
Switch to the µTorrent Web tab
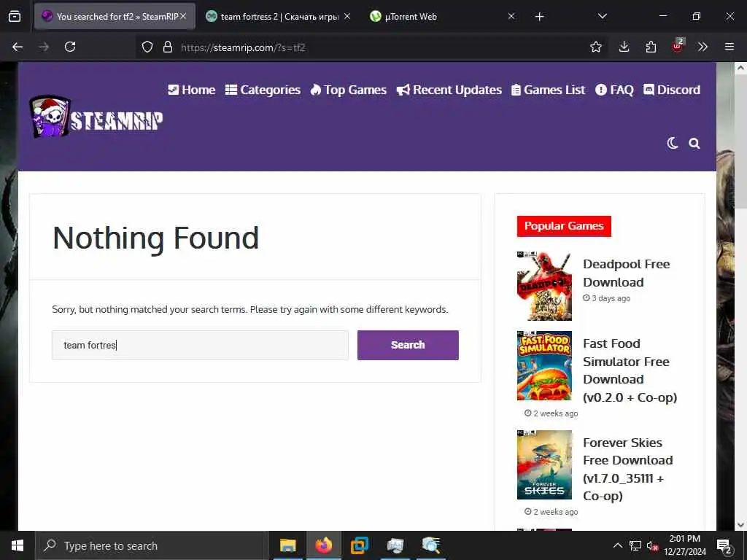tap(438, 17)
